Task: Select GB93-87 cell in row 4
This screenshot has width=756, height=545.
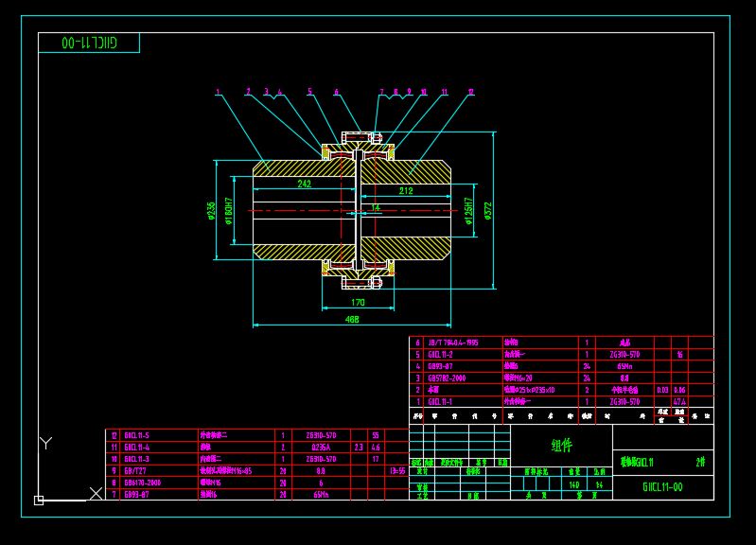Action: point(440,366)
